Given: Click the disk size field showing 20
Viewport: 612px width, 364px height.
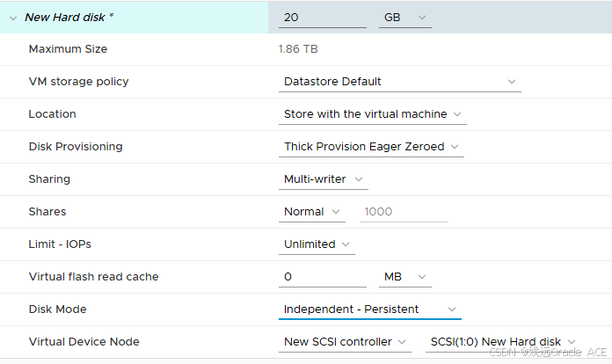Looking at the screenshot, I should pyautogui.click(x=323, y=18).
